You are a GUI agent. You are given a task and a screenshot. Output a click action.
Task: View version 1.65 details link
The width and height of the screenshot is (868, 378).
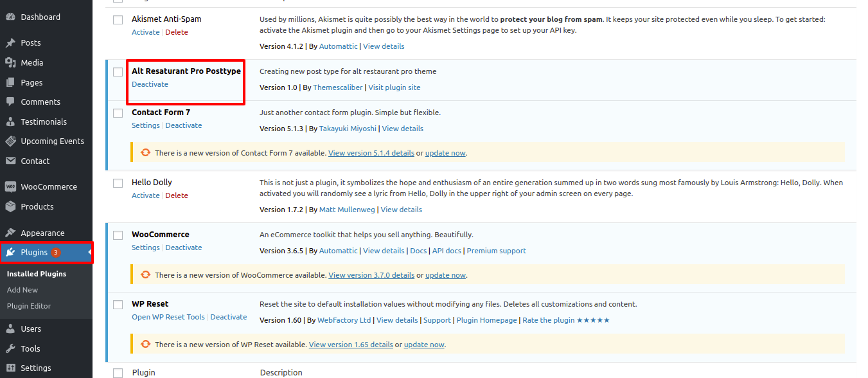pos(351,345)
